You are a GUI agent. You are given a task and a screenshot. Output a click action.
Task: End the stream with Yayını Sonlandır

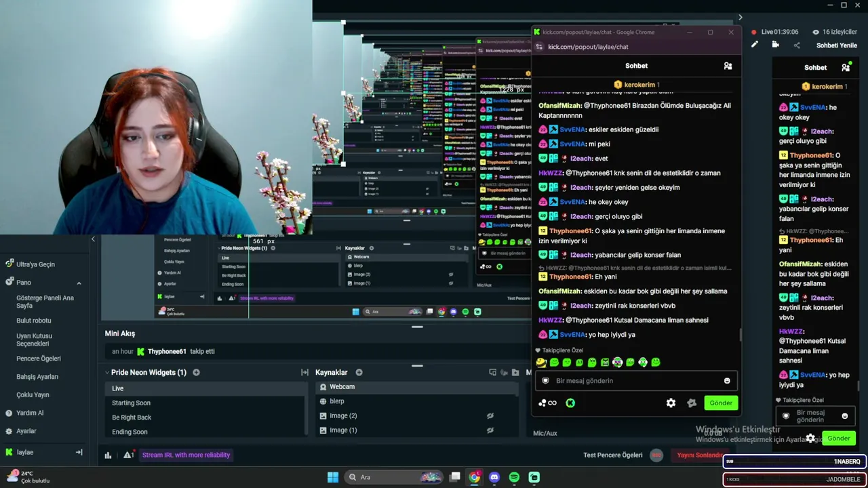[x=699, y=455]
